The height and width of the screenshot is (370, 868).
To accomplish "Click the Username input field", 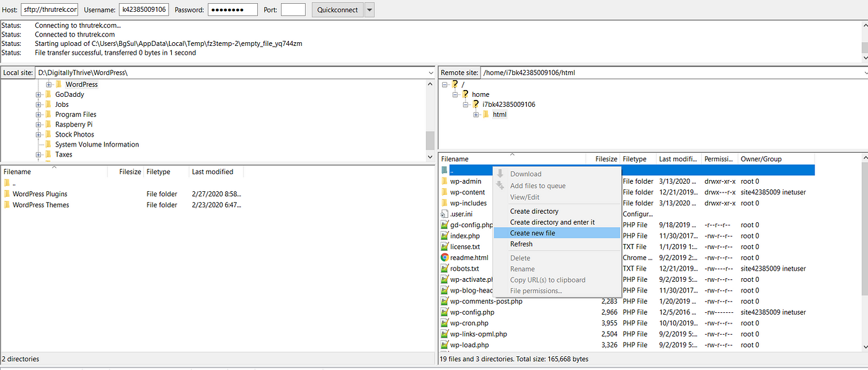I will point(143,10).
